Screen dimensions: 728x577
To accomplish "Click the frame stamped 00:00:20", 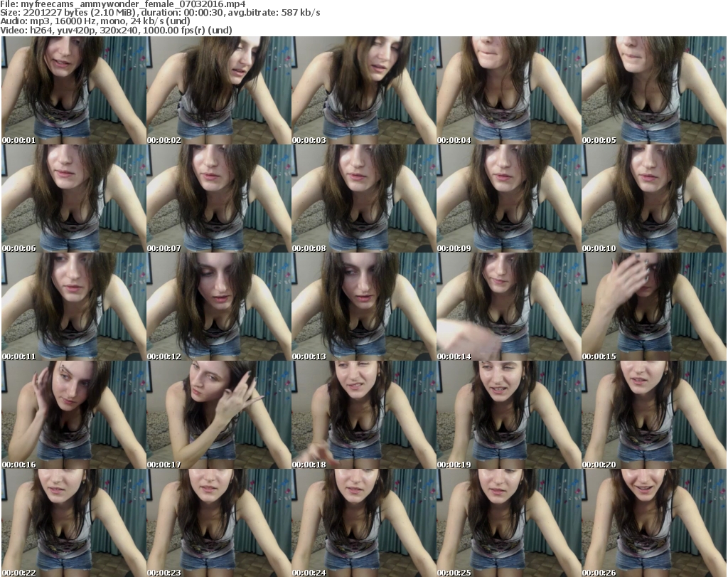I will pyautogui.click(x=654, y=415).
